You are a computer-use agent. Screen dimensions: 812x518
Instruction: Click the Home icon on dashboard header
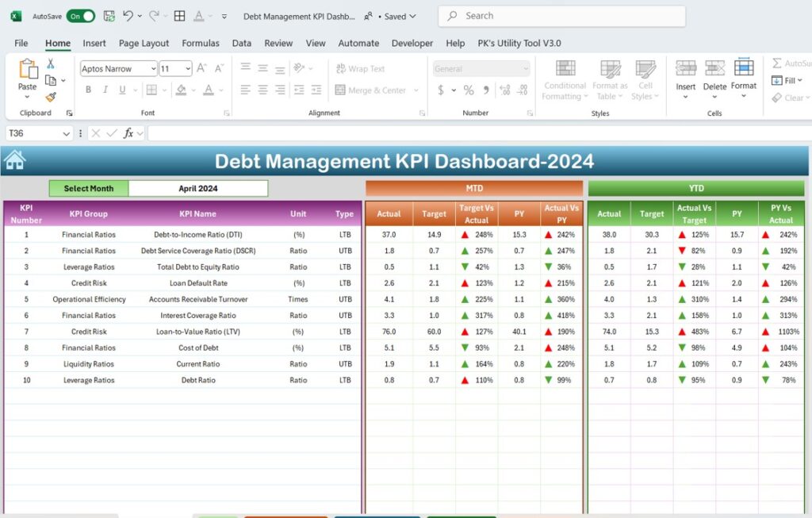14,160
